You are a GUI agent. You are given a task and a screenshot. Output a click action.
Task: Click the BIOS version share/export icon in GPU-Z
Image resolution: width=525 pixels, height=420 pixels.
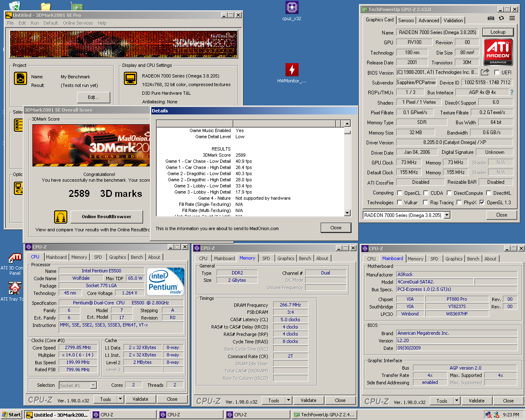pyautogui.click(x=485, y=72)
